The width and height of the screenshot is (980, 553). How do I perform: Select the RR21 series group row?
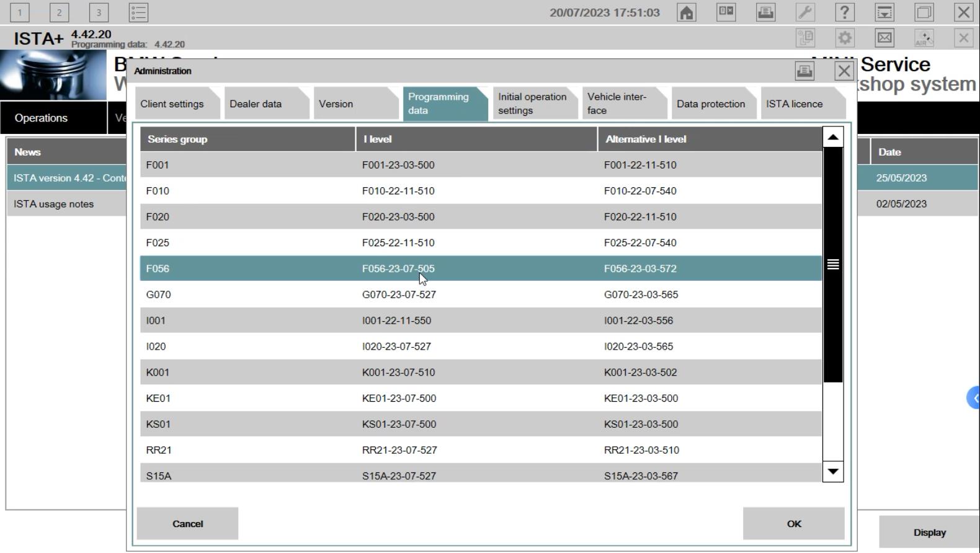tap(481, 450)
